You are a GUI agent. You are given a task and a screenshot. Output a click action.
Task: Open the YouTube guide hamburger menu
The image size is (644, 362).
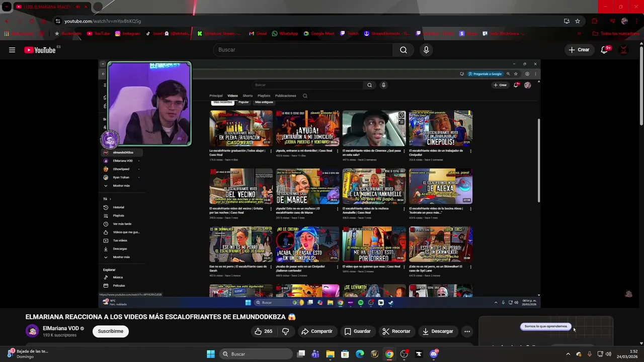[12, 50]
